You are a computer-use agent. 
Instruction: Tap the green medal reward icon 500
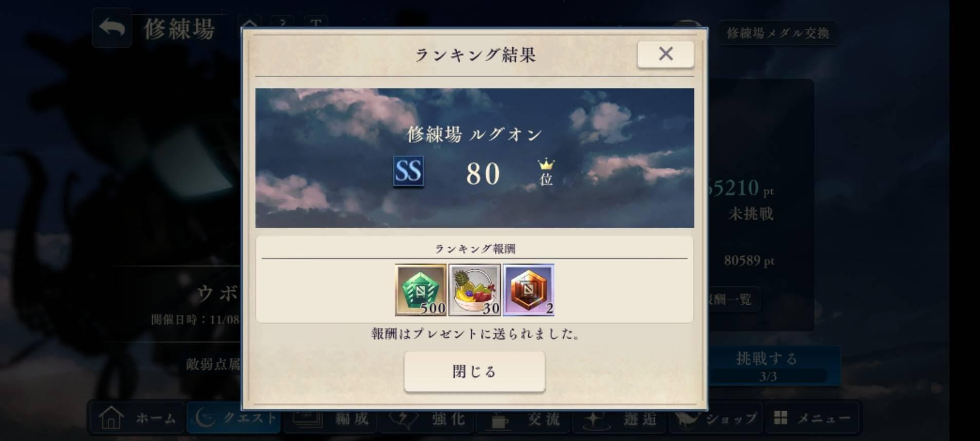coord(420,290)
